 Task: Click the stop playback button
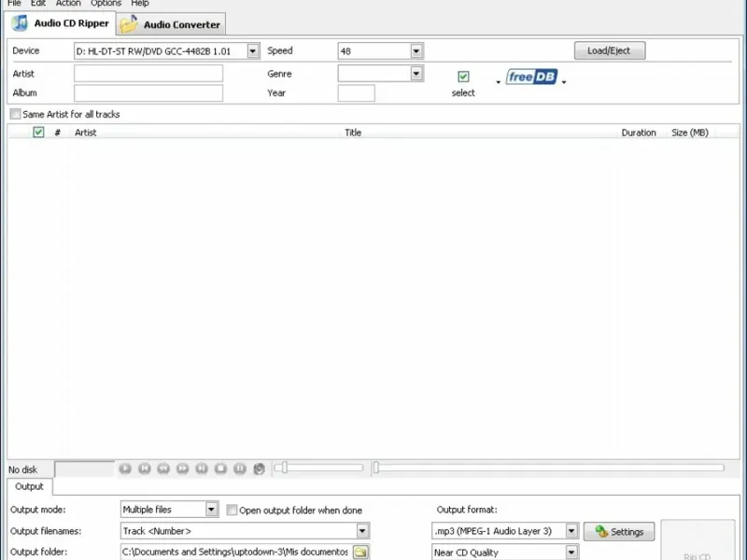tap(220, 469)
